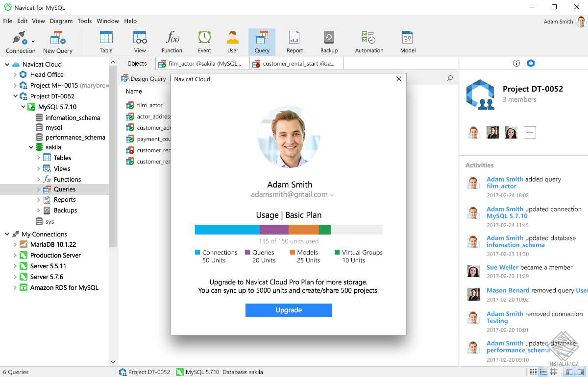The width and height of the screenshot is (588, 377).
Task: Click the blue hexagon project icon tab
Action: coord(531,63)
